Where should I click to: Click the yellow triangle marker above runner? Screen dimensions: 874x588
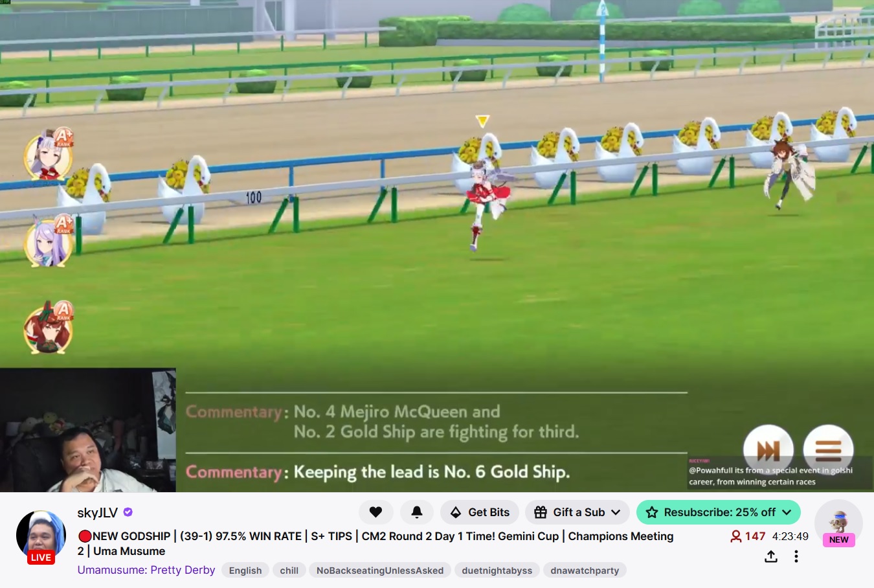[x=482, y=121]
